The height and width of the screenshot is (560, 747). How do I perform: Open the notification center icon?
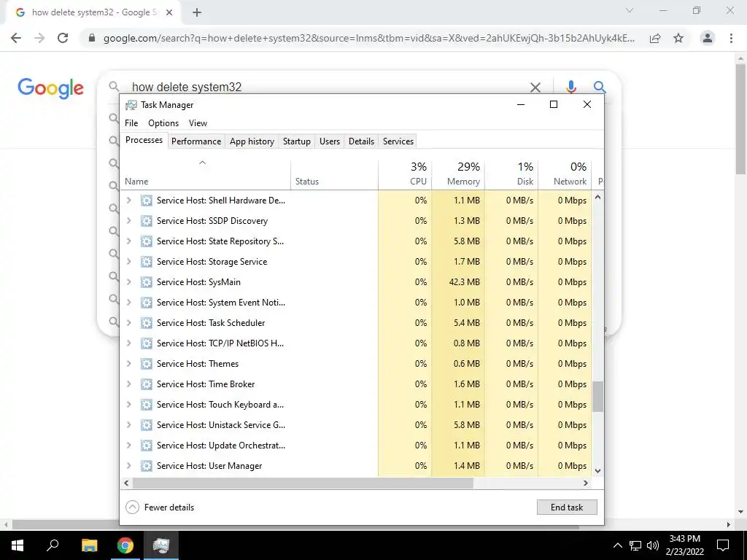click(723, 545)
